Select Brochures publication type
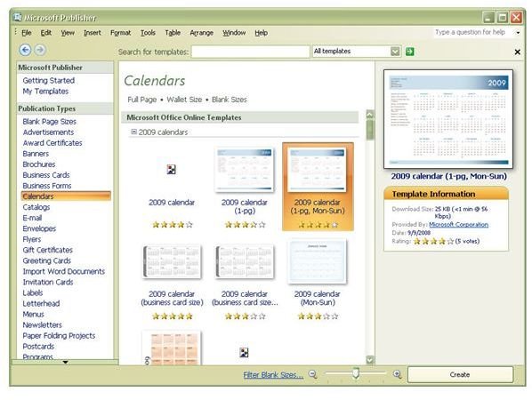 coord(38,164)
